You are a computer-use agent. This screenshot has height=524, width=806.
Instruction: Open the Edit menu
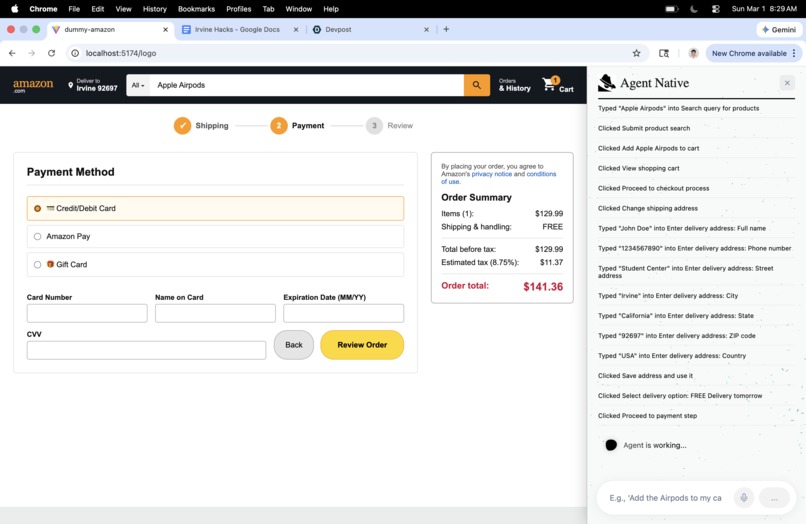tap(98, 9)
